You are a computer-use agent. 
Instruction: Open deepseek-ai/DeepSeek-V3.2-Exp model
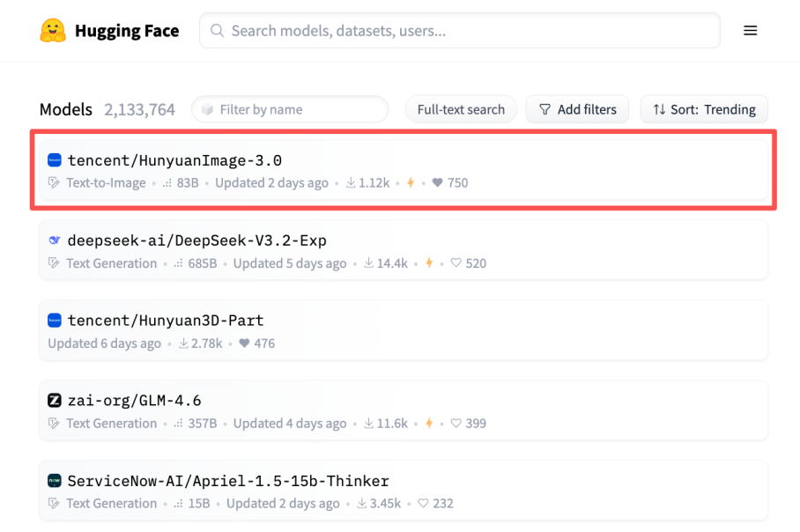coord(197,240)
